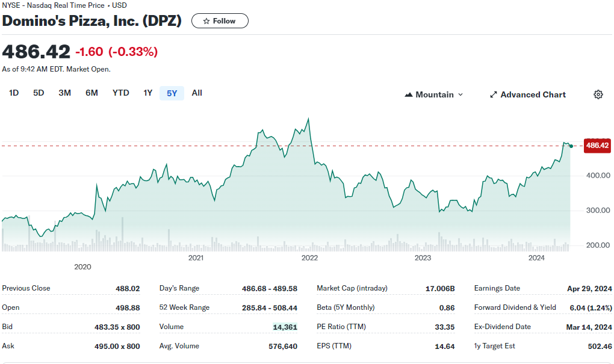Open the Advanced Chart link
This screenshot has height=364, width=614.
[x=528, y=94]
